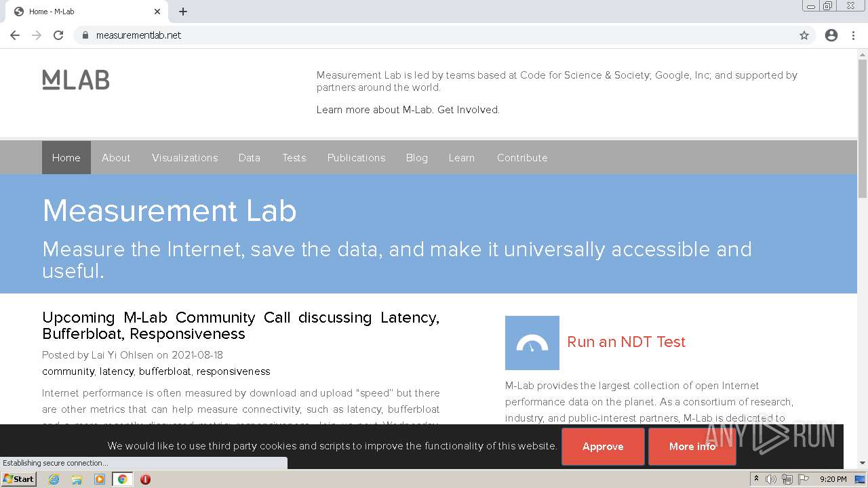Open the Chrome three-dot menu
The width and height of the screenshot is (868, 488).
tap(853, 35)
